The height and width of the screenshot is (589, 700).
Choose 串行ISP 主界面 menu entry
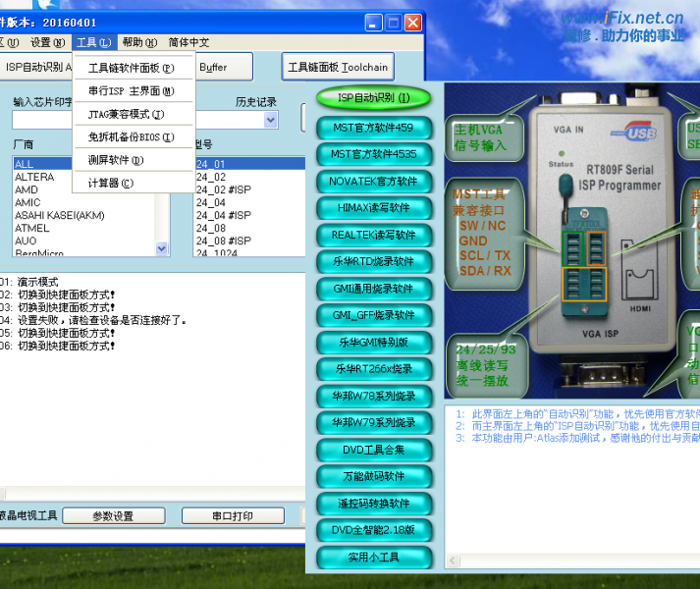point(134,91)
